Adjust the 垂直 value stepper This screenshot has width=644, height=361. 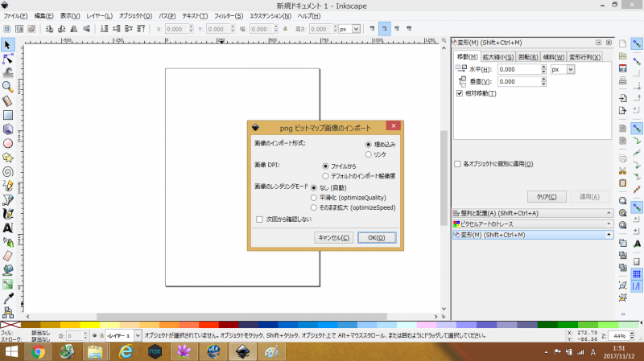(544, 82)
